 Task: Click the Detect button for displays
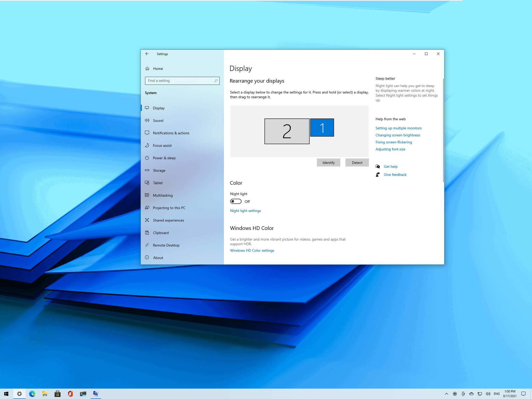357,163
